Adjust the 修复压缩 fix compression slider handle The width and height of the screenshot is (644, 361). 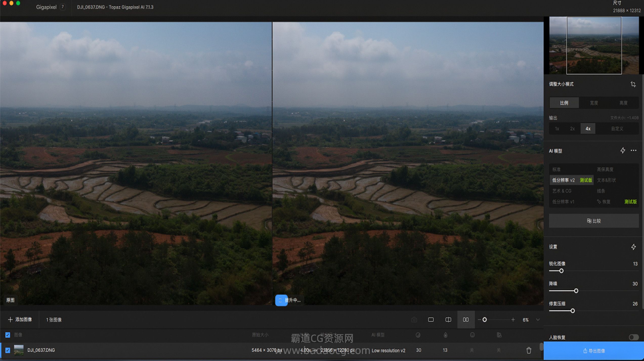tap(573, 311)
